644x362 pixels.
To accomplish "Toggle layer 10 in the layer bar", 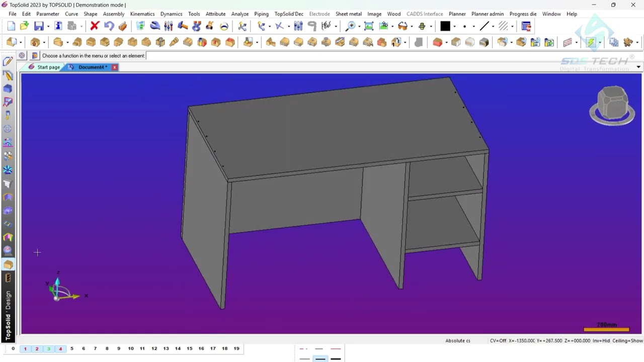I will 131,348.
